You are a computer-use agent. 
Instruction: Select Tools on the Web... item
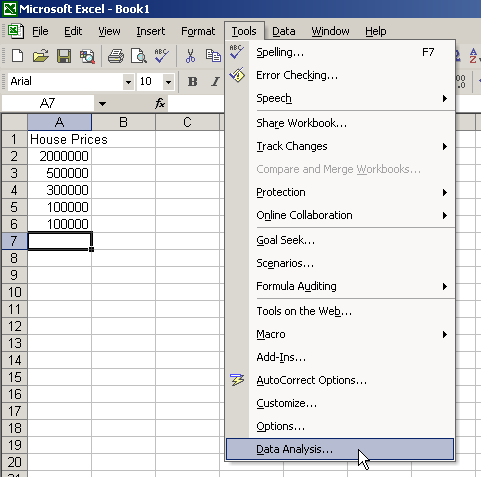(x=340, y=311)
